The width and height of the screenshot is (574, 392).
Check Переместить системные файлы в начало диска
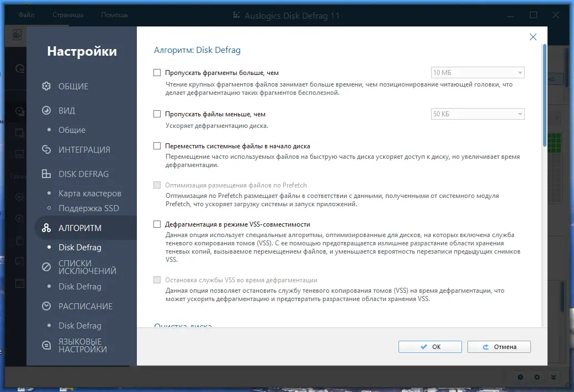point(157,146)
